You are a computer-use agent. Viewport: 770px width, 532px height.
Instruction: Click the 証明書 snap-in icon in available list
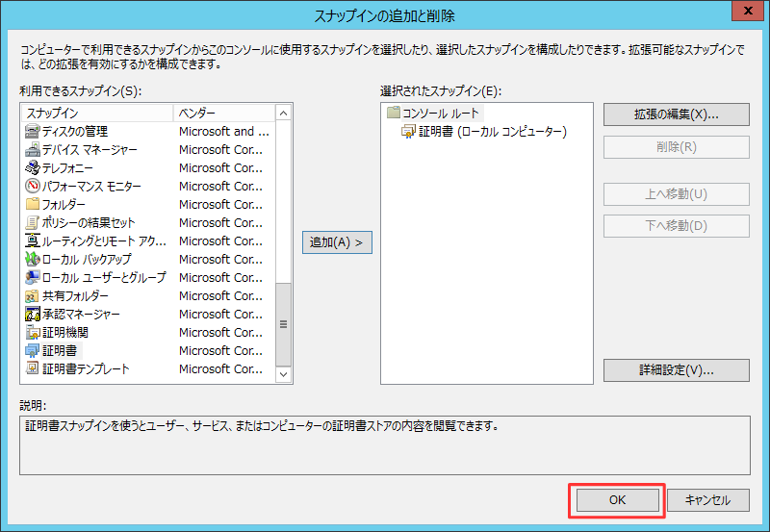33,350
